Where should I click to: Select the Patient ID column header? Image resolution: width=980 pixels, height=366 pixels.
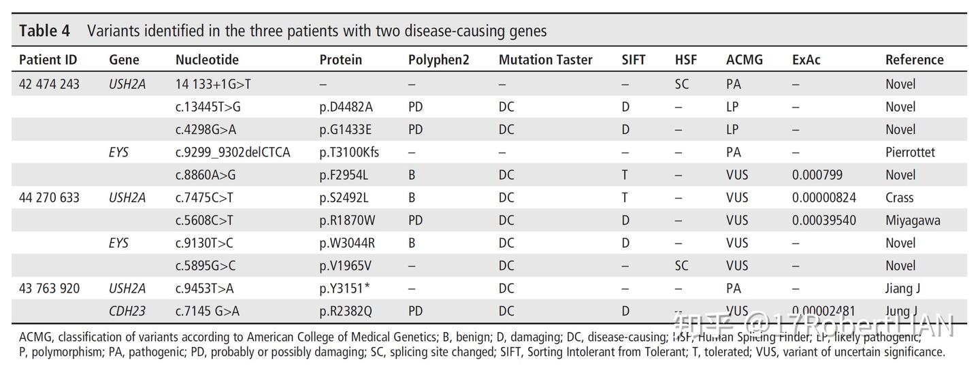coord(48,60)
